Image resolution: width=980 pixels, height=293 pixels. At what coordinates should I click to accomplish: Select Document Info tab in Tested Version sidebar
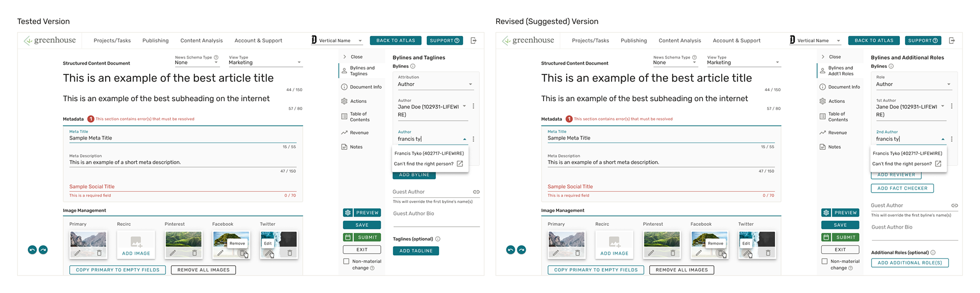click(361, 87)
